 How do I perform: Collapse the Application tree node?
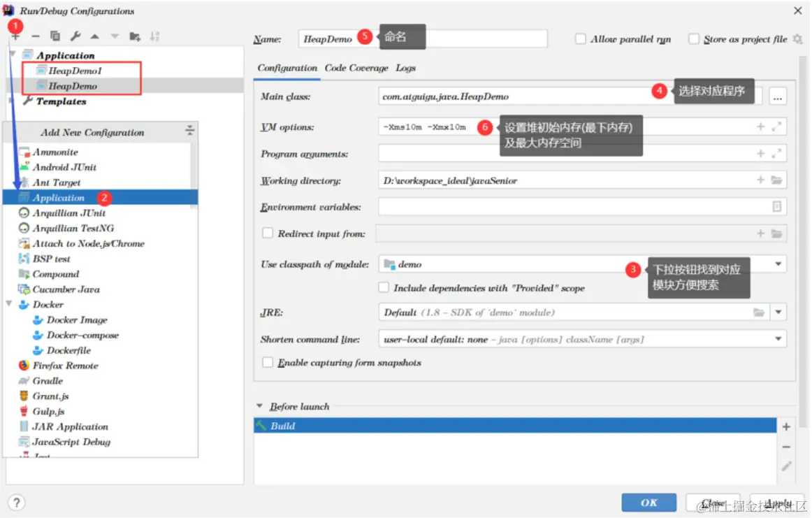click(13, 54)
